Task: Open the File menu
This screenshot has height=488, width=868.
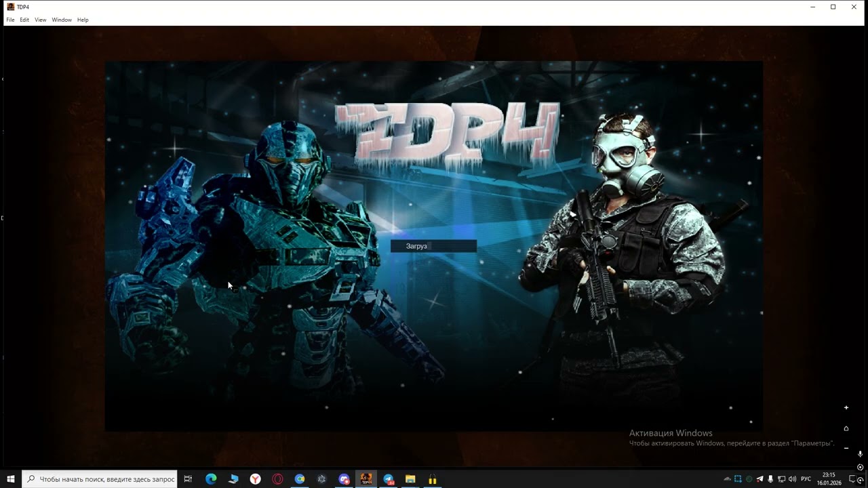Action: [x=10, y=20]
